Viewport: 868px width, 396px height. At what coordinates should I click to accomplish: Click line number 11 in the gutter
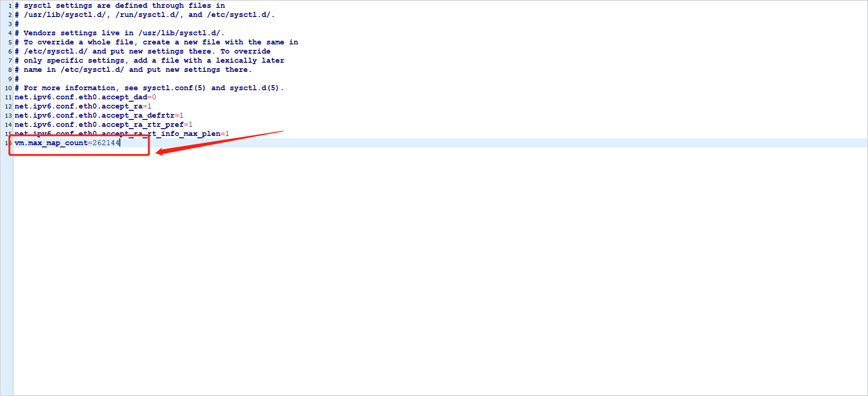pyautogui.click(x=8, y=97)
